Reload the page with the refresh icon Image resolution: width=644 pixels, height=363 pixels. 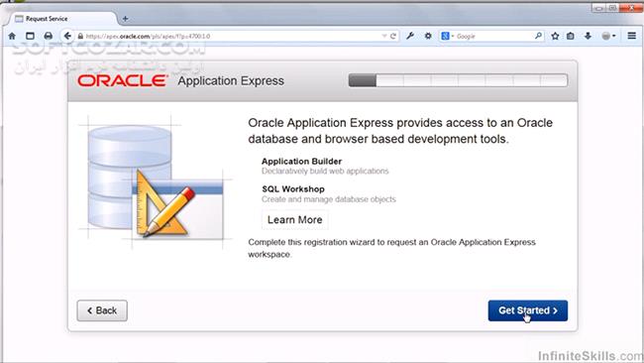pyautogui.click(x=393, y=36)
